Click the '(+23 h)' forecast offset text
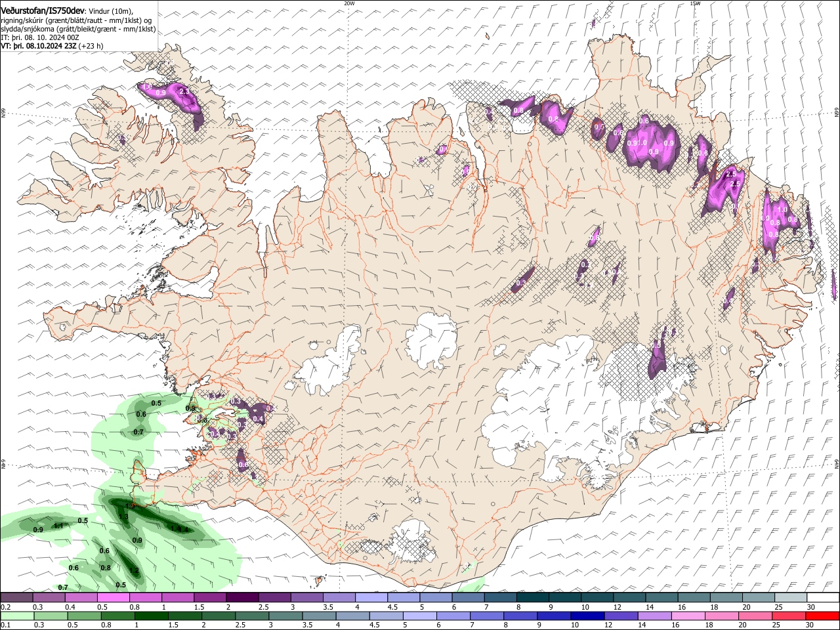 (x=91, y=47)
